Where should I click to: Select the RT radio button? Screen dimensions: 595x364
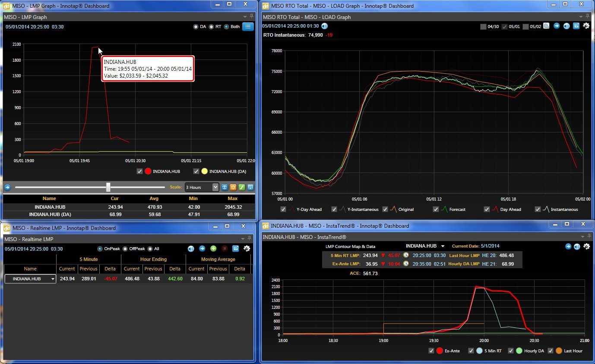[x=211, y=27]
